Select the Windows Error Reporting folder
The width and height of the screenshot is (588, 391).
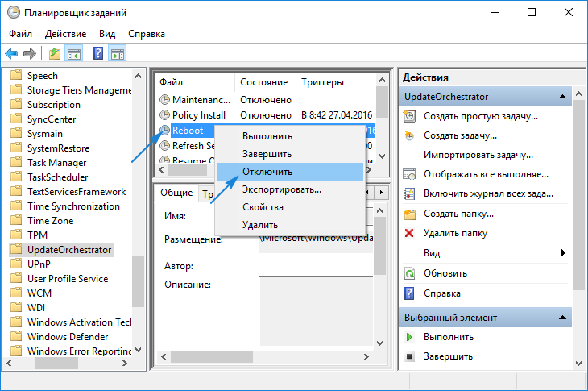80,351
